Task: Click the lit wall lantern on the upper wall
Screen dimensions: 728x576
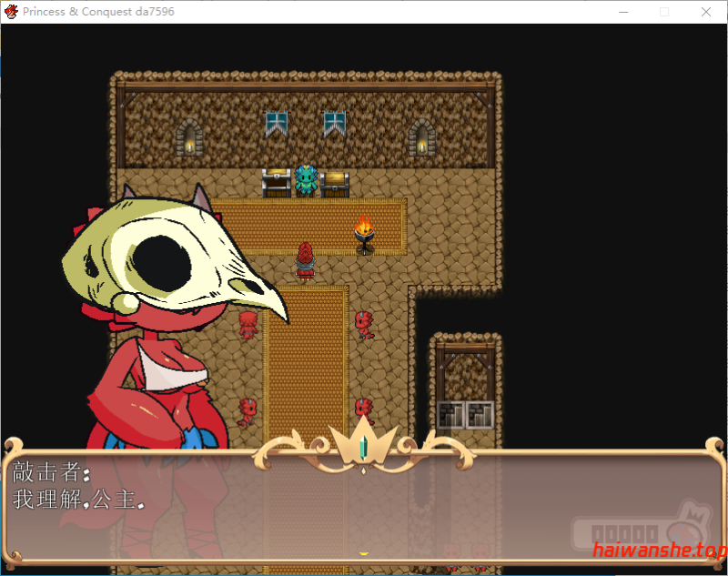Action: point(421,141)
